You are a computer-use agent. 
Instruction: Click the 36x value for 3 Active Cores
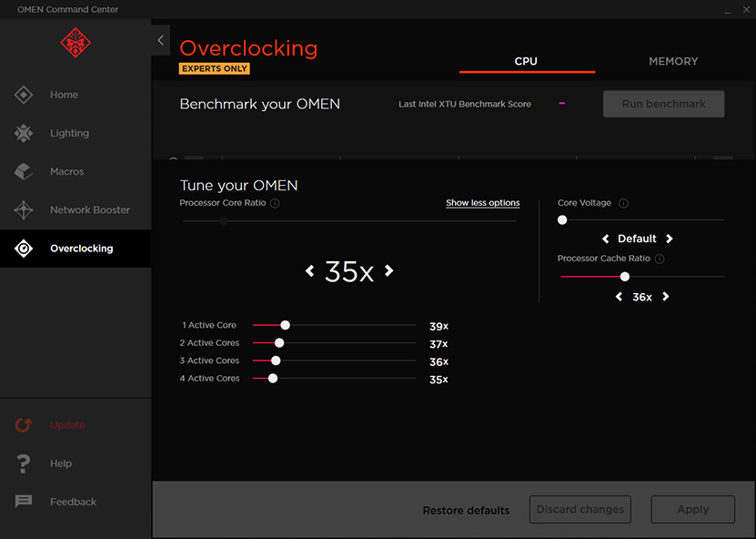438,361
